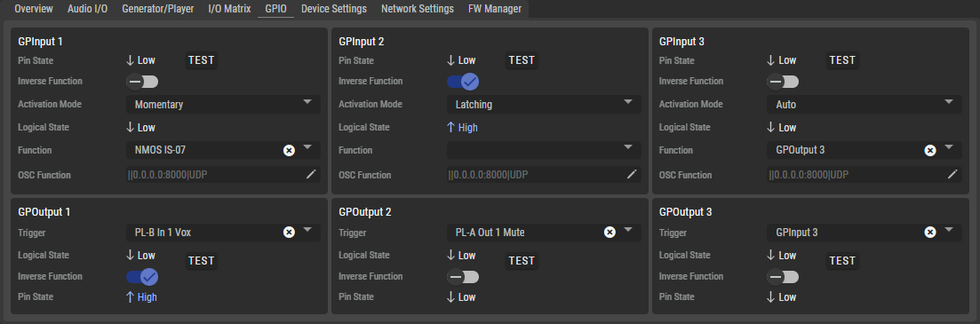Click the GPInput 3 OSC Function field
980x324 pixels.
[864, 175]
